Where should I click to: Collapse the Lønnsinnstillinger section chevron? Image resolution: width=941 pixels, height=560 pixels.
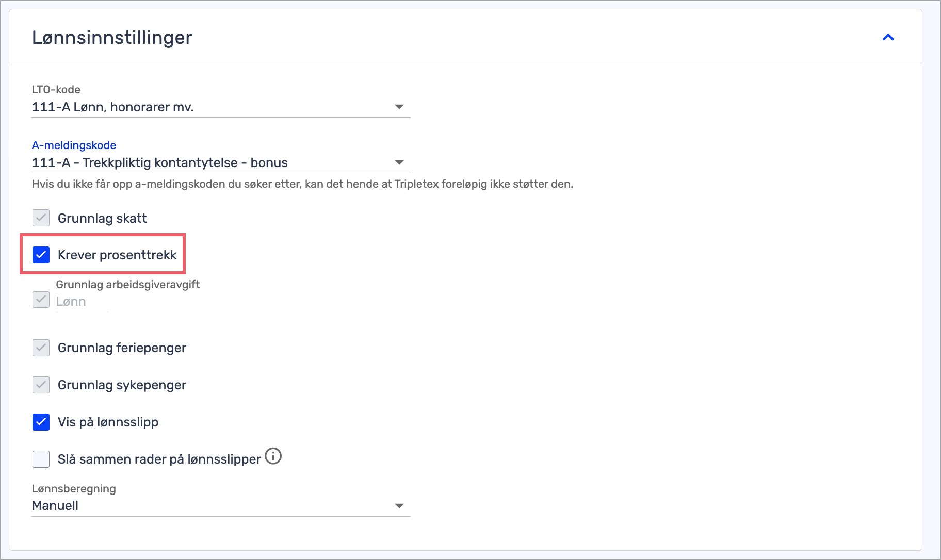[x=888, y=37]
